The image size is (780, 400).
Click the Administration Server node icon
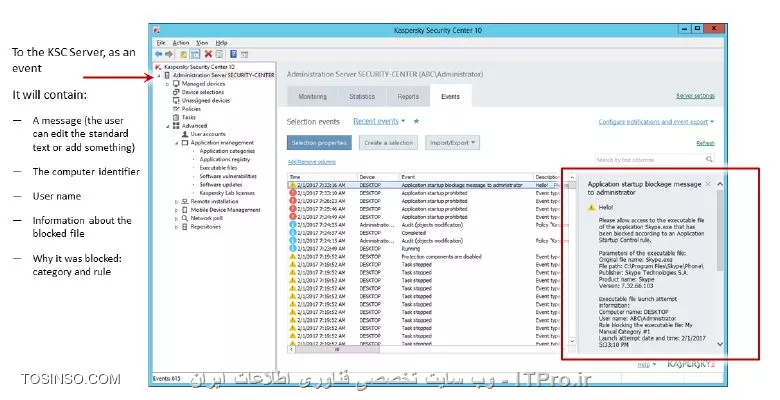coord(168,75)
